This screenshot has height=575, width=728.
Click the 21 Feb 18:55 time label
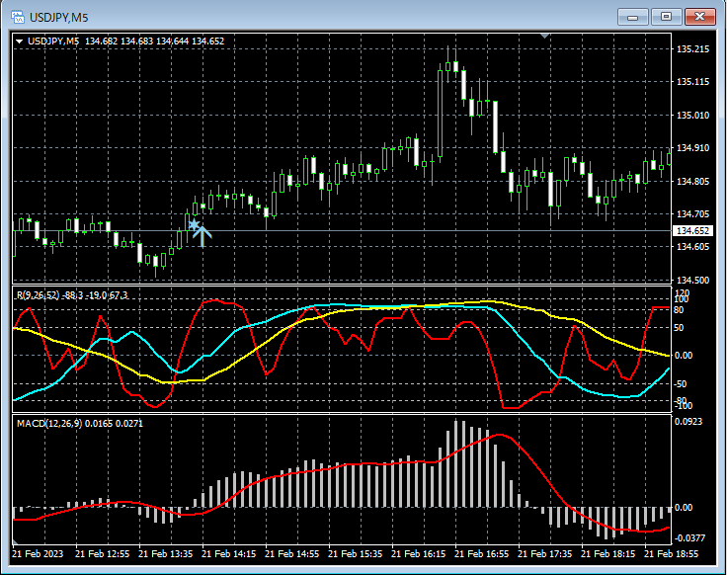[x=672, y=554]
